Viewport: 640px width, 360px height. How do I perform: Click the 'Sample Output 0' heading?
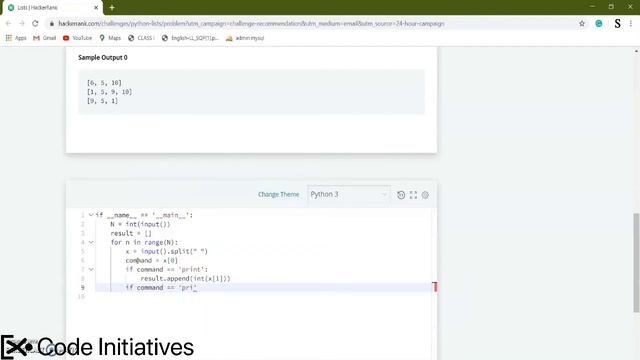click(103, 58)
